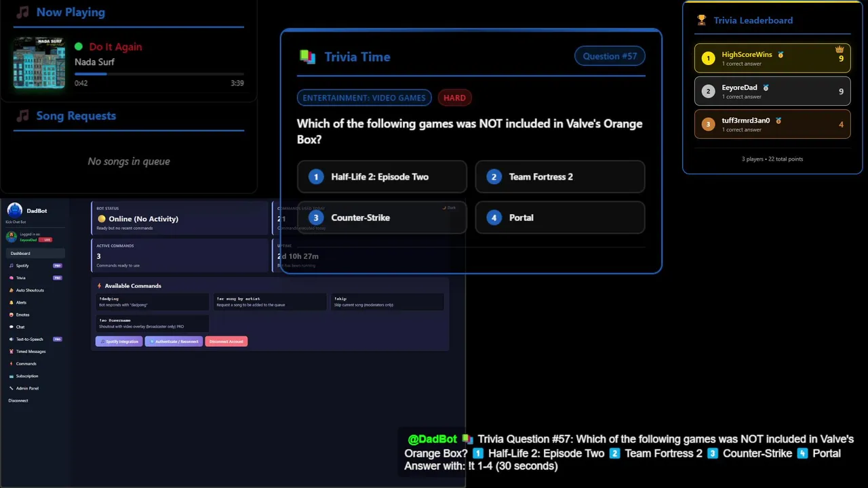Click the 'No songs in queue' text
The height and width of the screenshot is (488, 868).
129,161
